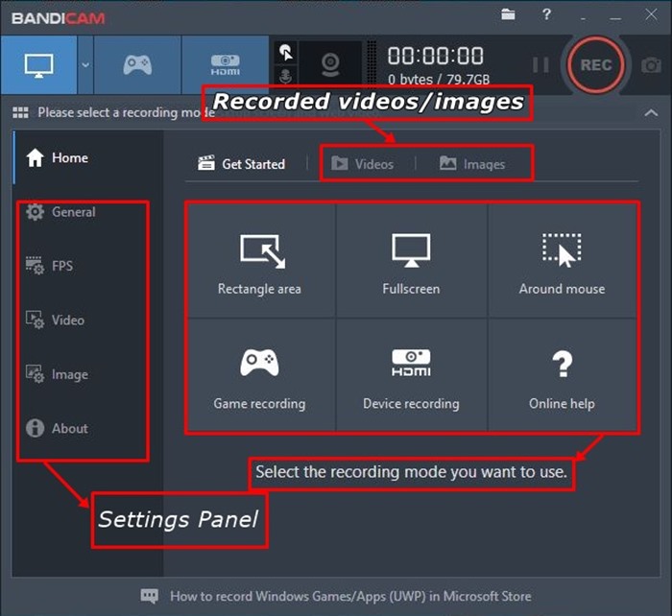Open UWP recording how-to link
The height and width of the screenshot is (616, 672).
(350, 596)
